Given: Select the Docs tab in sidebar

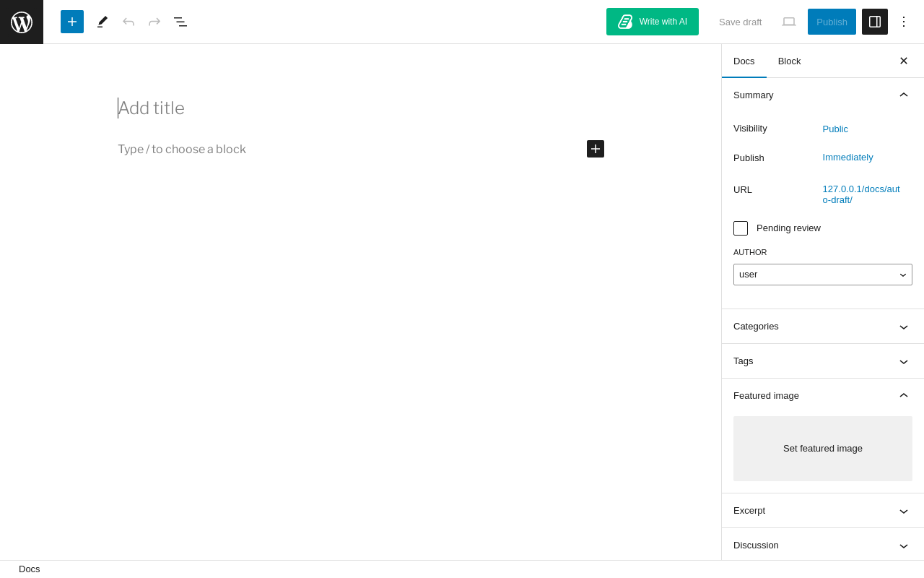Looking at the screenshot, I should click(x=744, y=61).
